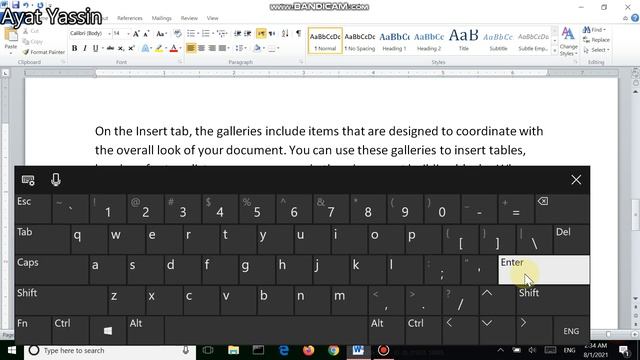The width and height of the screenshot is (640, 360).
Task: Center align the paragraph
Action: [201, 48]
